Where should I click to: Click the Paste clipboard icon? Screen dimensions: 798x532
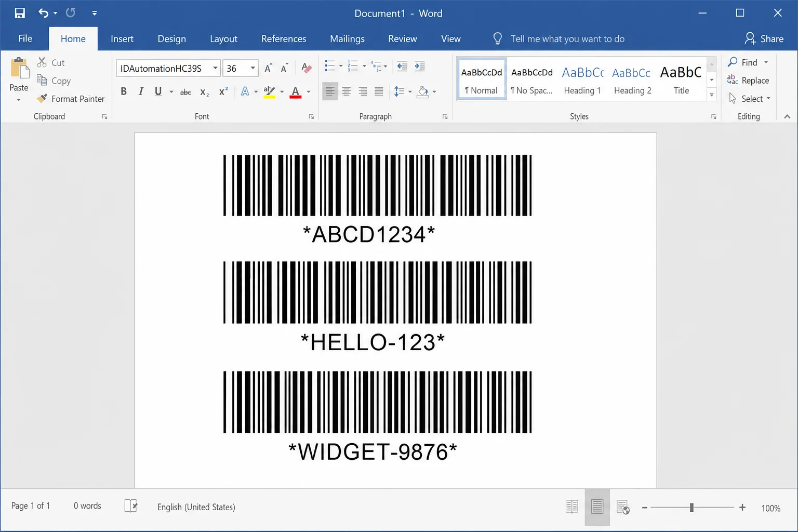(19, 68)
